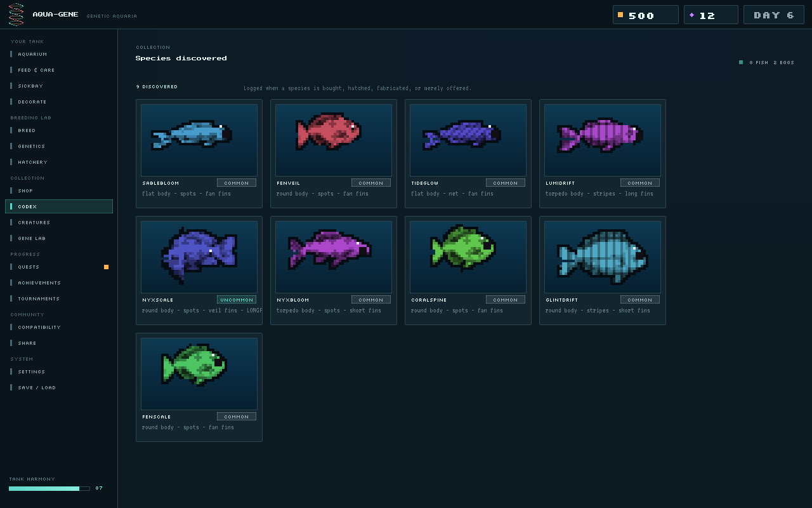The width and height of the screenshot is (812, 508).
Task: Click the purple gem currency icon
Action: 691,15
